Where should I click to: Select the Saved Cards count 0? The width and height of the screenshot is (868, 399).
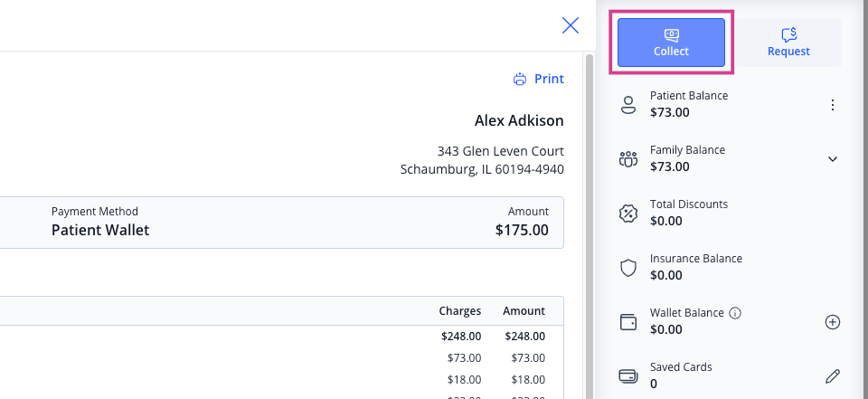(x=654, y=384)
